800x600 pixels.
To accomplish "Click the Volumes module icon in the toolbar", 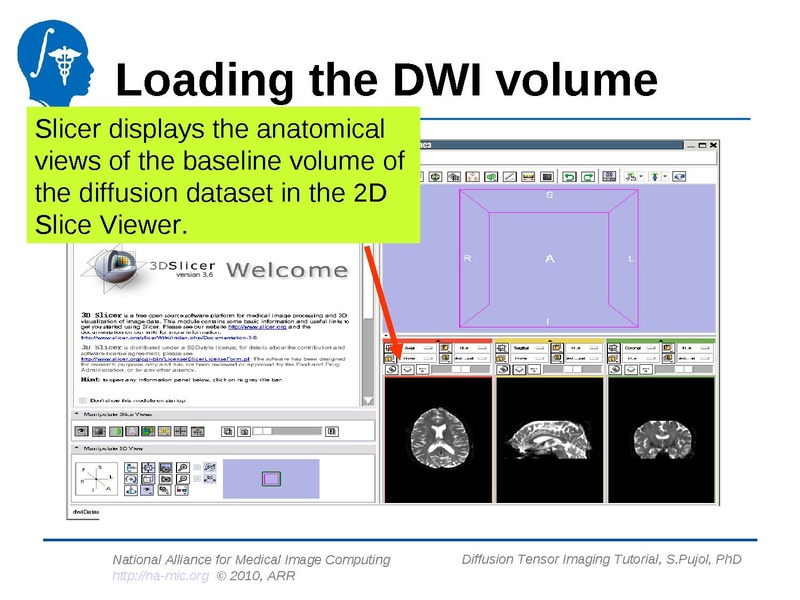I will pos(454,177).
